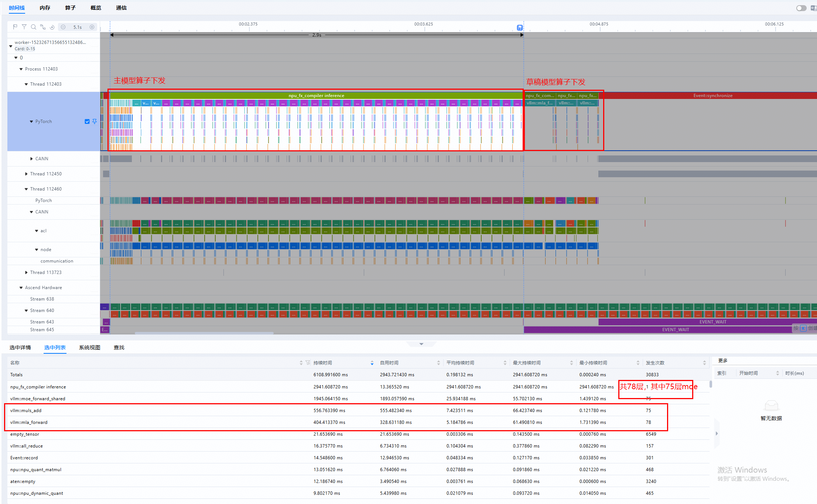817x504 pixels.
Task: Expand Thread 113723
Action: 26,272
